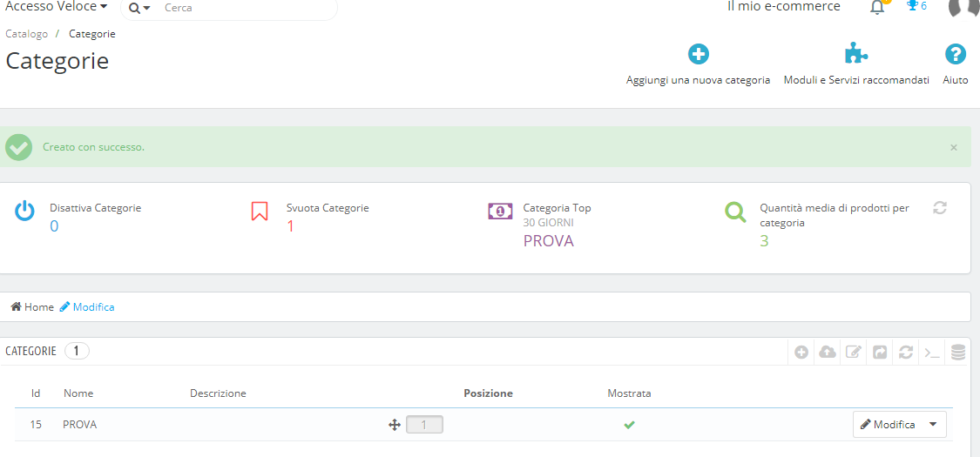Click Categorie in the page breadcrumb
The width and height of the screenshot is (980, 457).
[91, 34]
